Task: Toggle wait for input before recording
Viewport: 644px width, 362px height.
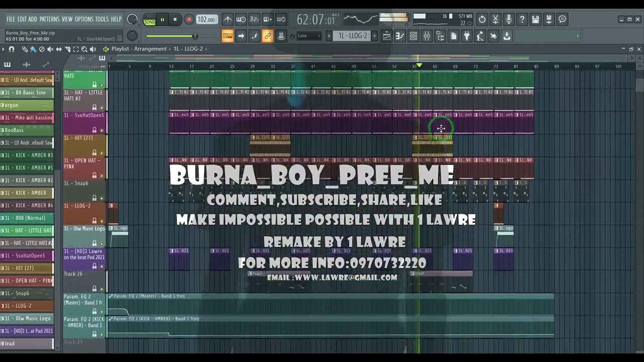Action: click(241, 20)
